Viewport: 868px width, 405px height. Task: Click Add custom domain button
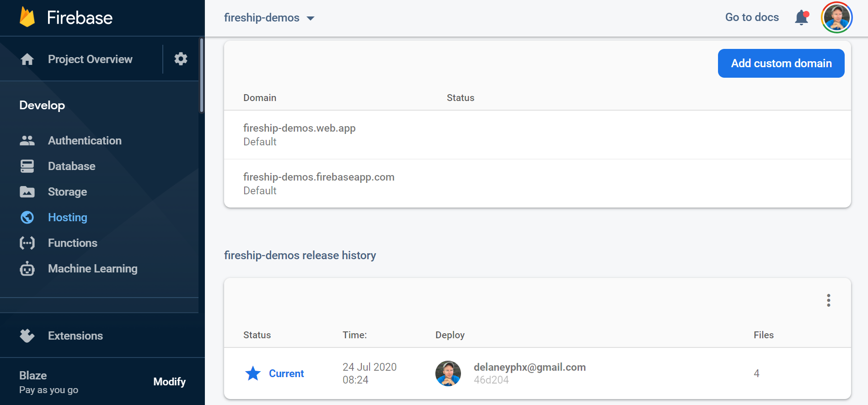pyautogui.click(x=781, y=64)
